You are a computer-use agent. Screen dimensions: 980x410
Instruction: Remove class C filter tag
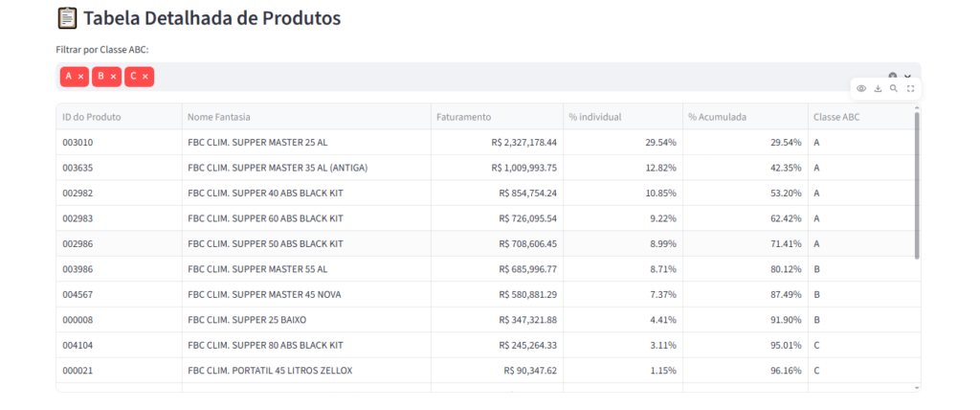point(145,77)
